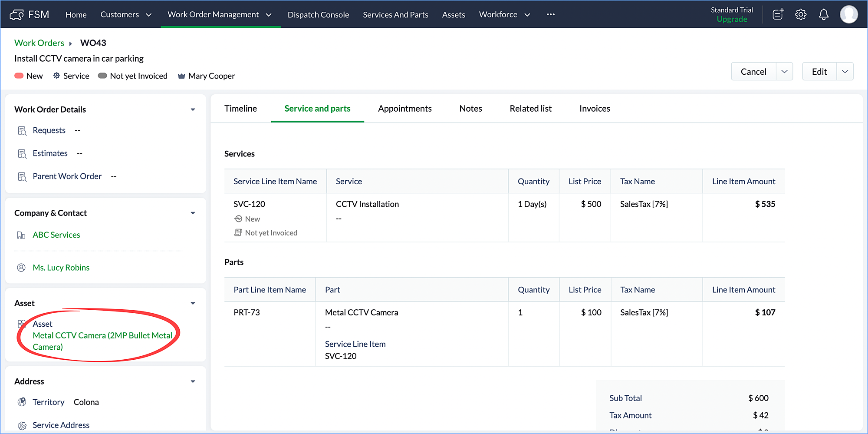Open the Invoices tab

[595, 109]
